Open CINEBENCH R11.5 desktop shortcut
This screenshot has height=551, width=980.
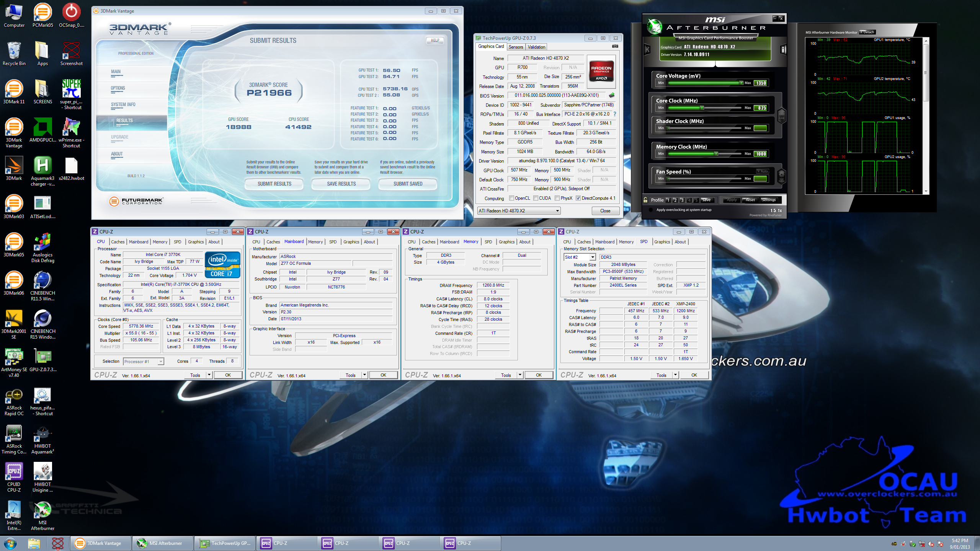(x=42, y=285)
